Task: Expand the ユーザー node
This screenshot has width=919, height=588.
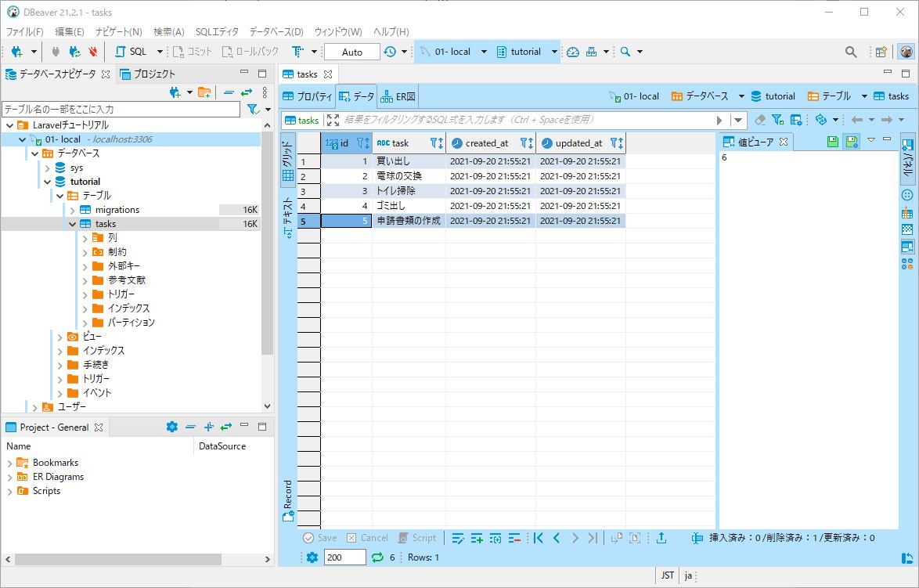Action: tap(34, 407)
